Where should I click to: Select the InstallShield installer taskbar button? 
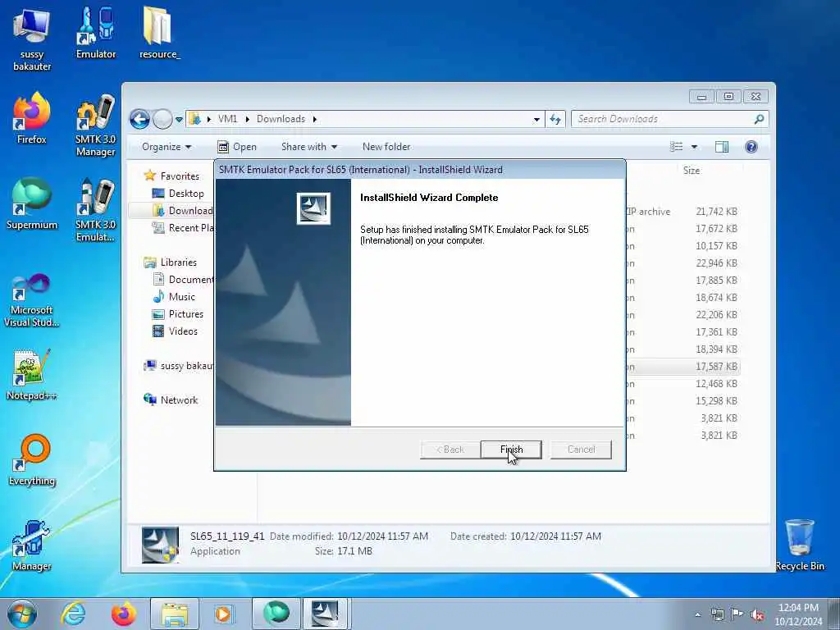click(x=326, y=614)
